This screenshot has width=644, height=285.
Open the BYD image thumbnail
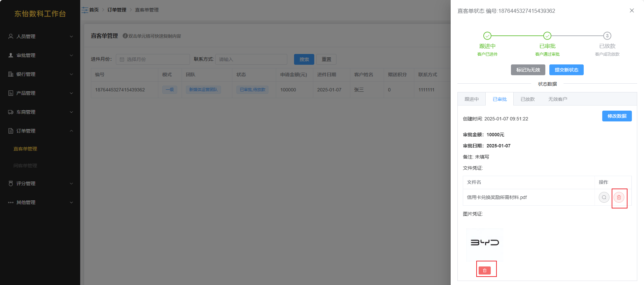pyautogui.click(x=484, y=243)
